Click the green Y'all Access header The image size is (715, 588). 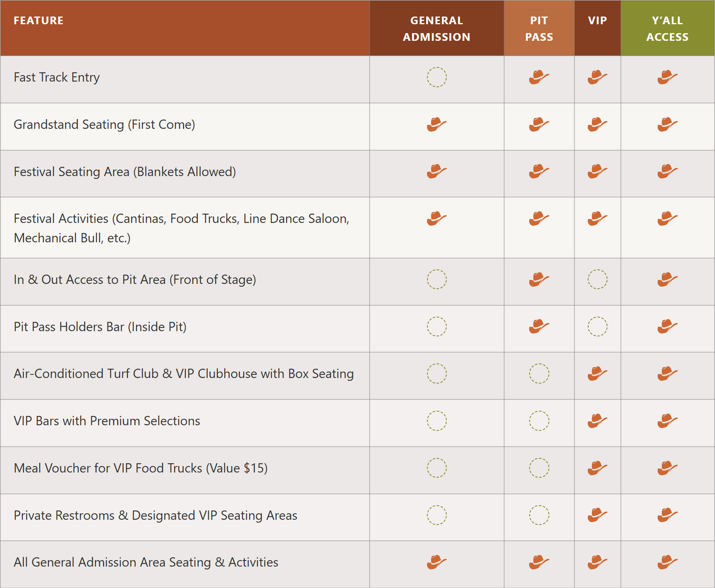667,28
